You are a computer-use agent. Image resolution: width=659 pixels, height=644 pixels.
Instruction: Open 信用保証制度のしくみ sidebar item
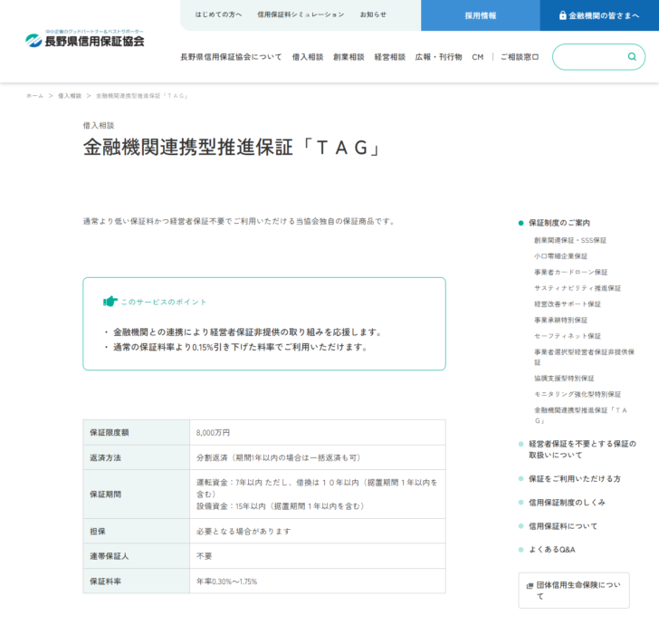[x=567, y=502]
